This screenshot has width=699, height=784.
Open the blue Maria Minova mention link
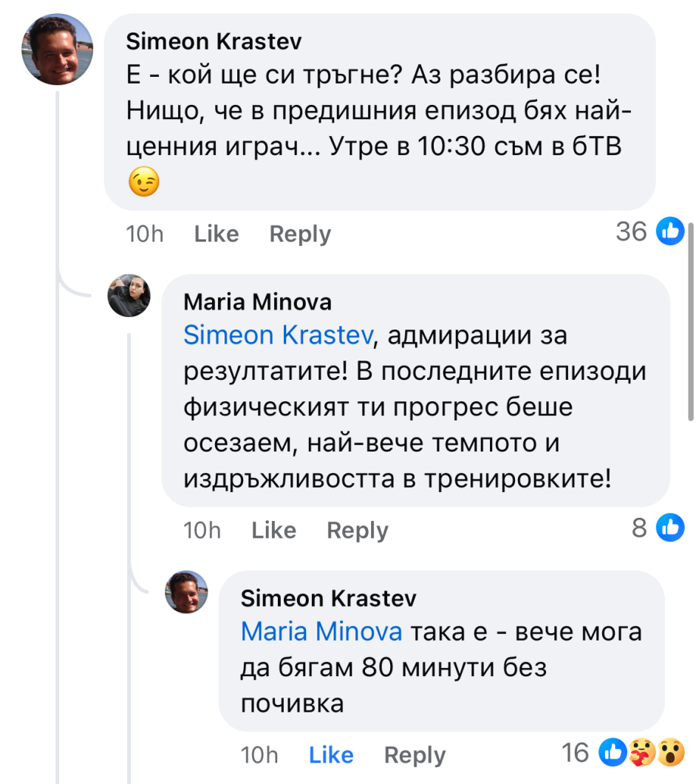[321, 632]
